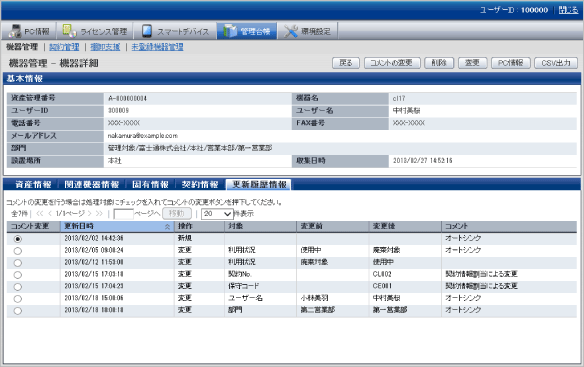Click the 機器名 value cl17

[x=399, y=99]
